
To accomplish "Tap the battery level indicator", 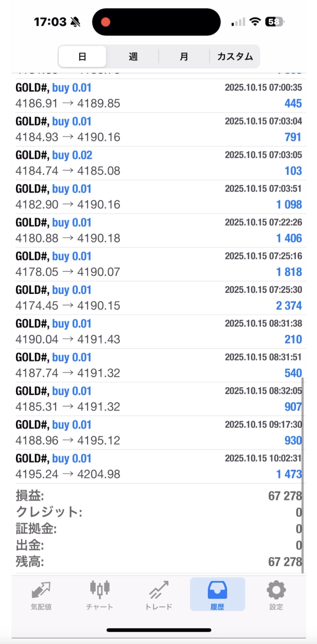I will [x=275, y=22].
